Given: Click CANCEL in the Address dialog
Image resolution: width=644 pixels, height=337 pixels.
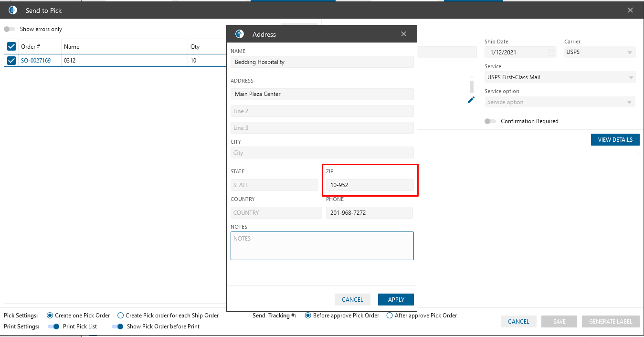Looking at the screenshot, I should tap(352, 300).
